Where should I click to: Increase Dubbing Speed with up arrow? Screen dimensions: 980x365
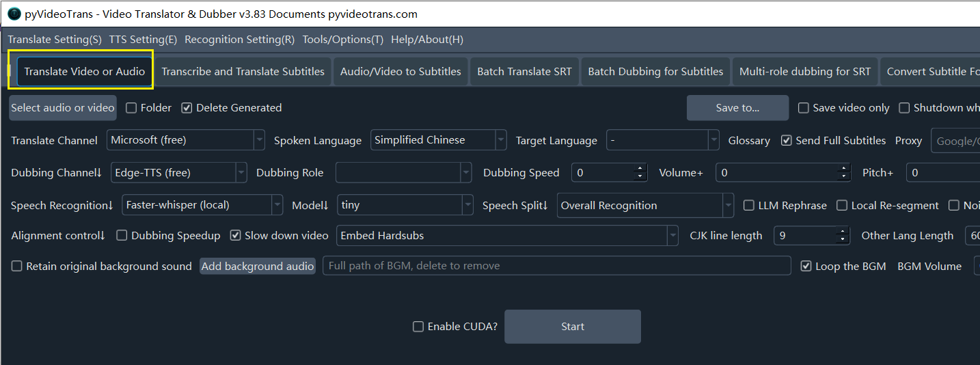click(640, 169)
